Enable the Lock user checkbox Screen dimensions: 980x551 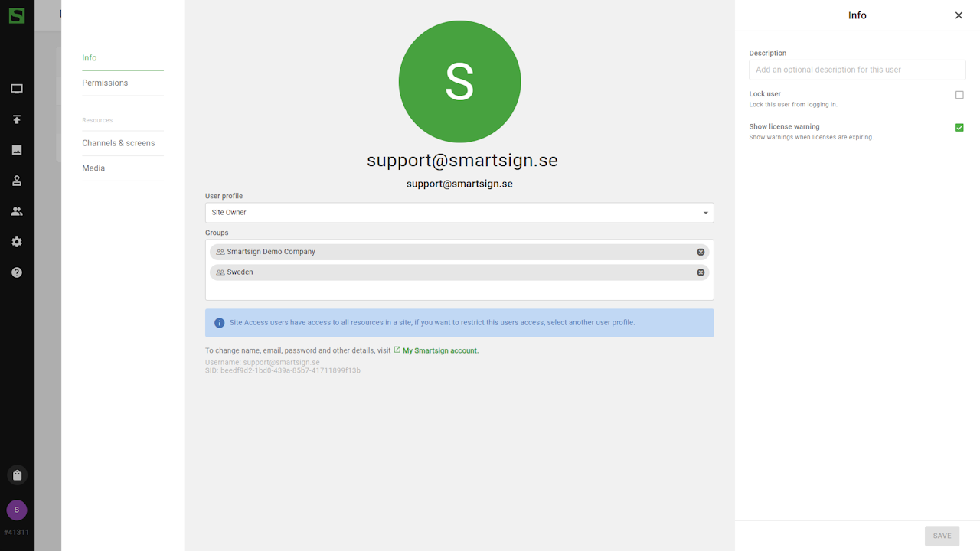coord(959,95)
